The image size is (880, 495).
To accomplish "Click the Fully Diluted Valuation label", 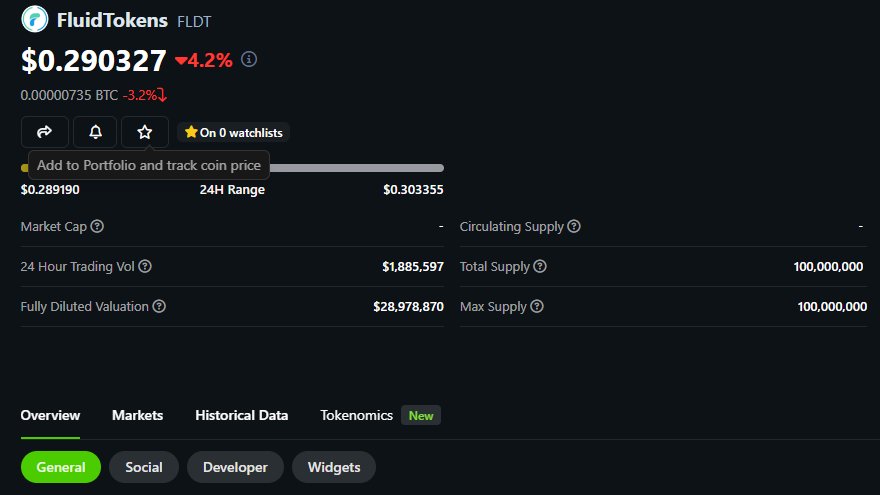I will [x=85, y=306].
